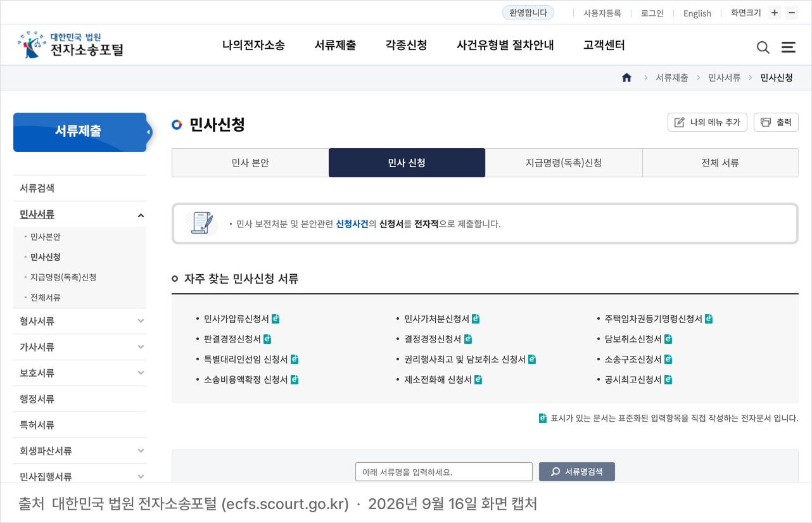Screen dimensions: 812x523
Task: Expand the 보호서류 sidebar section
Action: (x=141, y=373)
